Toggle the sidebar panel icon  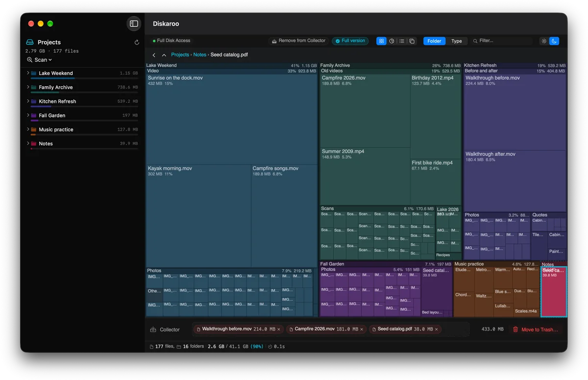[x=134, y=24]
